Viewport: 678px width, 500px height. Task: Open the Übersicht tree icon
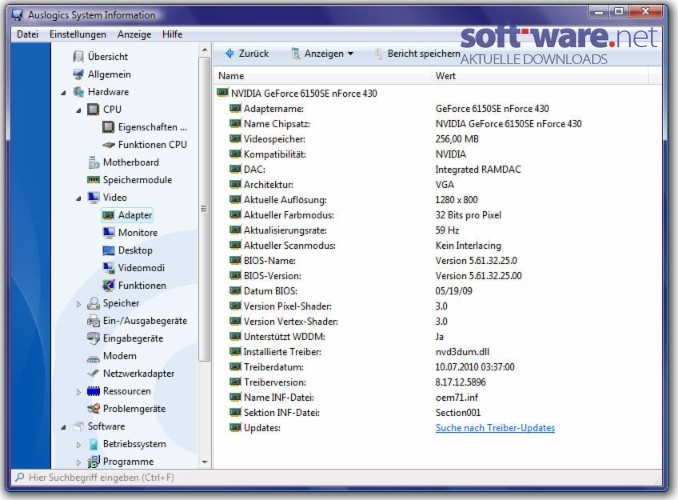(x=78, y=56)
